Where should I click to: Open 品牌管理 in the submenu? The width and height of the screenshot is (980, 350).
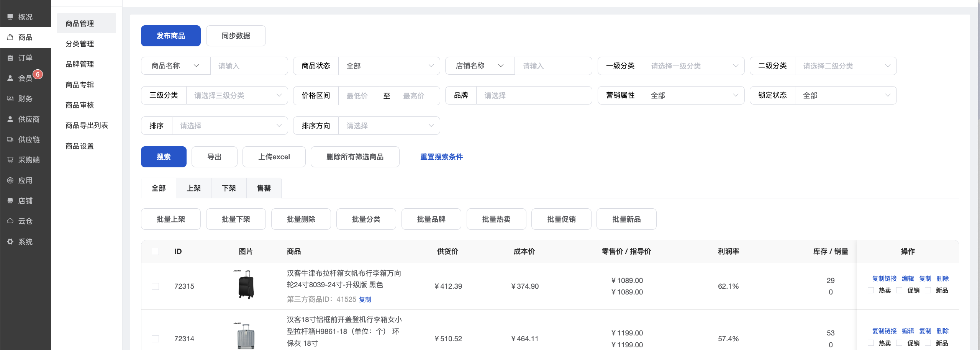click(80, 64)
